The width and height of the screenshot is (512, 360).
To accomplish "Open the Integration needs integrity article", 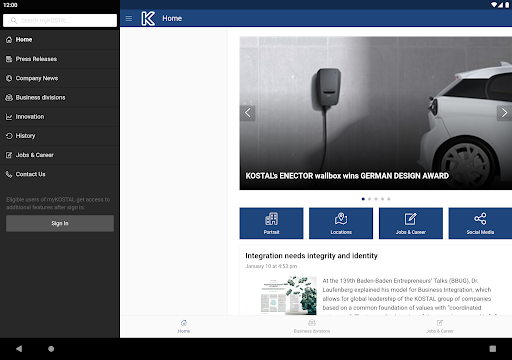I will pos(311,256).
